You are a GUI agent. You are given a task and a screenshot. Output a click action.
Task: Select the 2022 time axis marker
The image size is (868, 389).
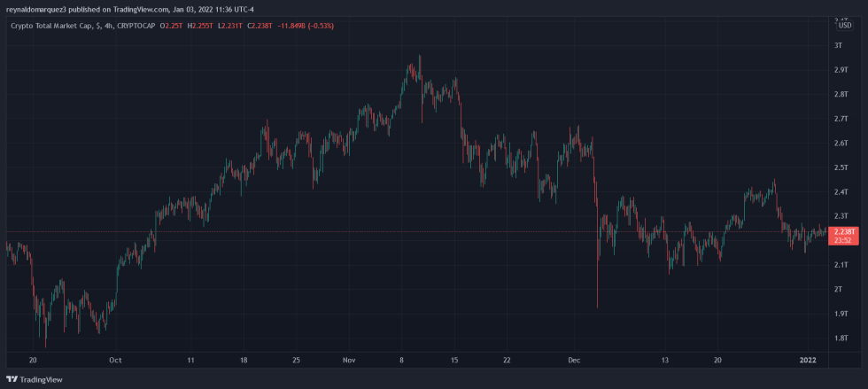(807, 361)
